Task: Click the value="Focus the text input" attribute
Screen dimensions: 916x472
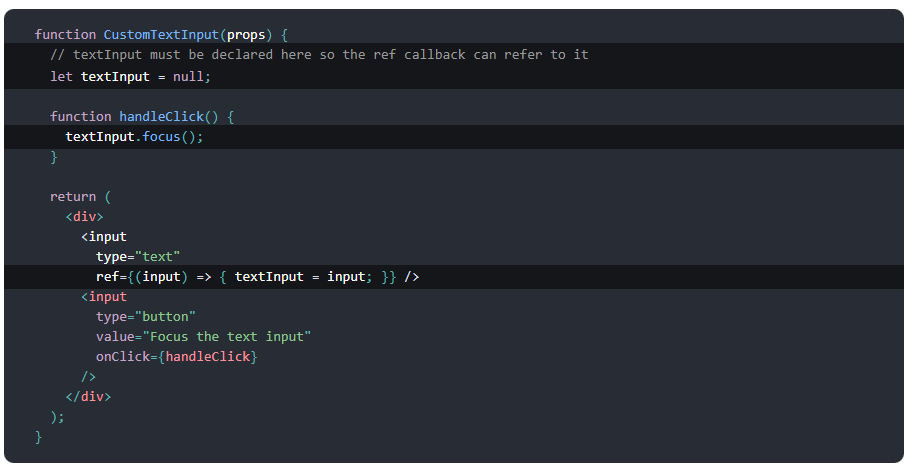Action: pyautogui.click(x=203, y=337)
